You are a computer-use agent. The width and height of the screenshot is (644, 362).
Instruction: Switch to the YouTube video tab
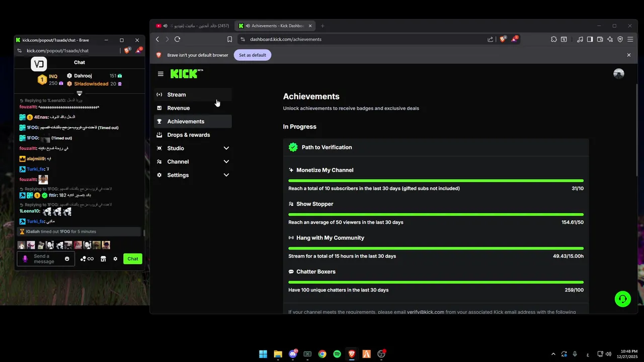(x=193, y=26)
